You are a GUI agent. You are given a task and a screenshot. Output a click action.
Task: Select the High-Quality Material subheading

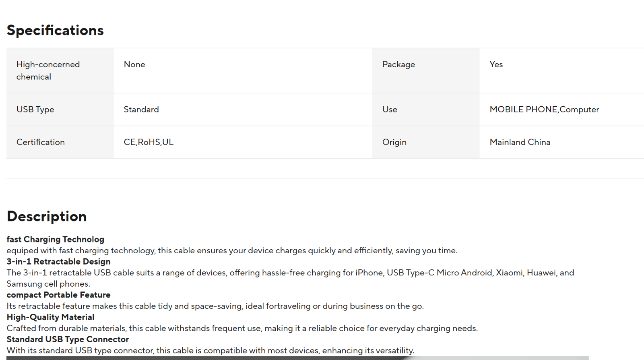pos(50,317)
